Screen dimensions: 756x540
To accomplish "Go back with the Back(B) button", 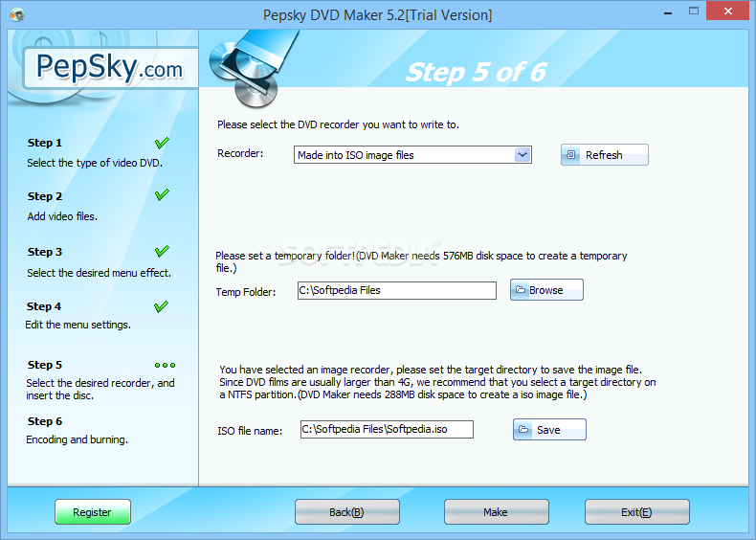I will (x=347, y=512).
